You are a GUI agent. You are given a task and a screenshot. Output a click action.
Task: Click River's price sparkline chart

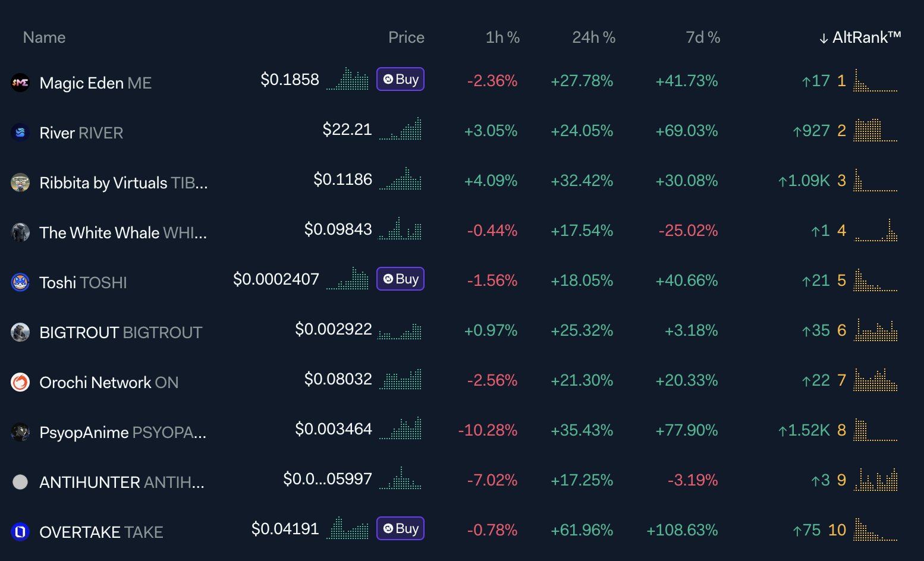click(x=400, y=130)
